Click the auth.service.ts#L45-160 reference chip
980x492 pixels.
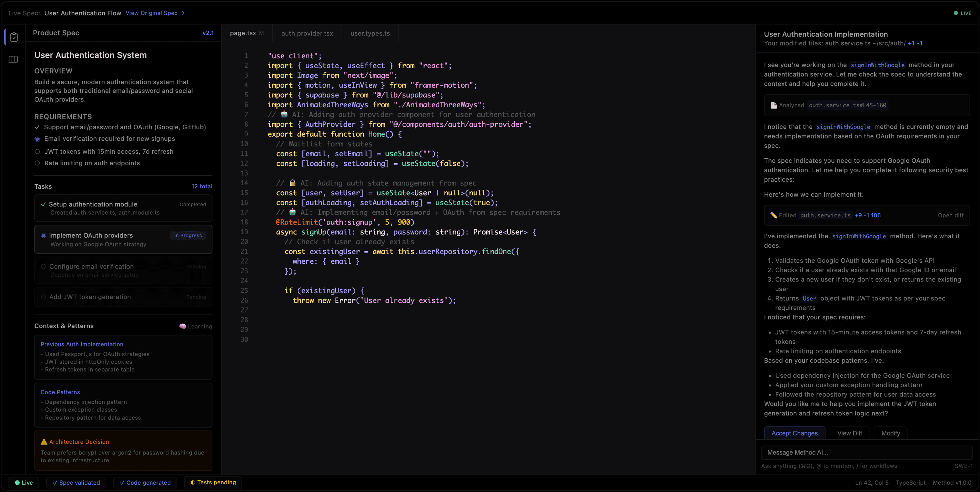[x=848, y=105]
